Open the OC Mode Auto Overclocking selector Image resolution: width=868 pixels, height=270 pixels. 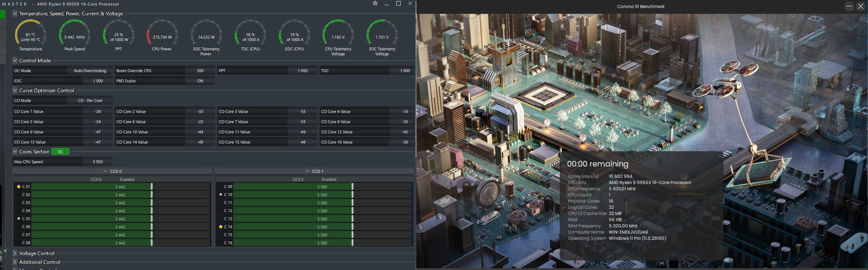tap(90, 71)
